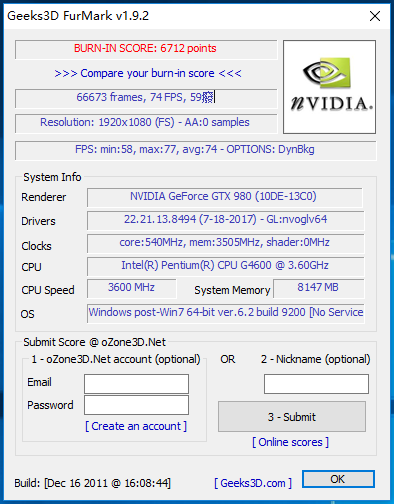Click the 1 - oZone3D.Net account (optional) label

(x=116, y=359)
